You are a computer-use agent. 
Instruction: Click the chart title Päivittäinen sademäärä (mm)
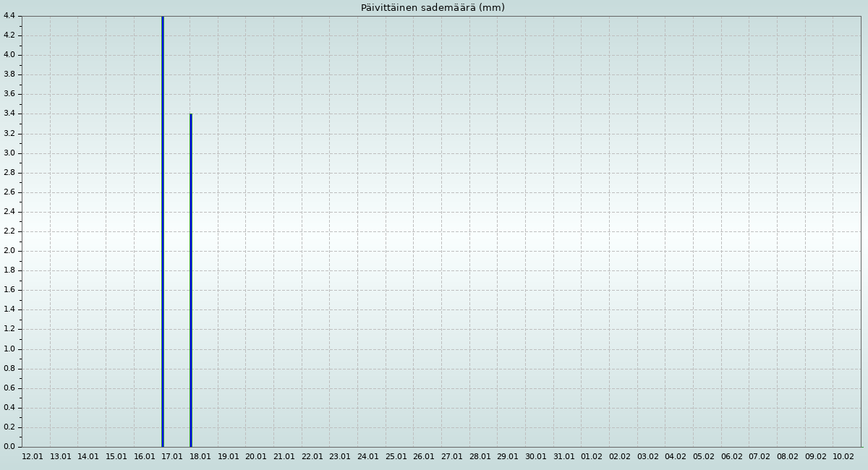point(433,8)
